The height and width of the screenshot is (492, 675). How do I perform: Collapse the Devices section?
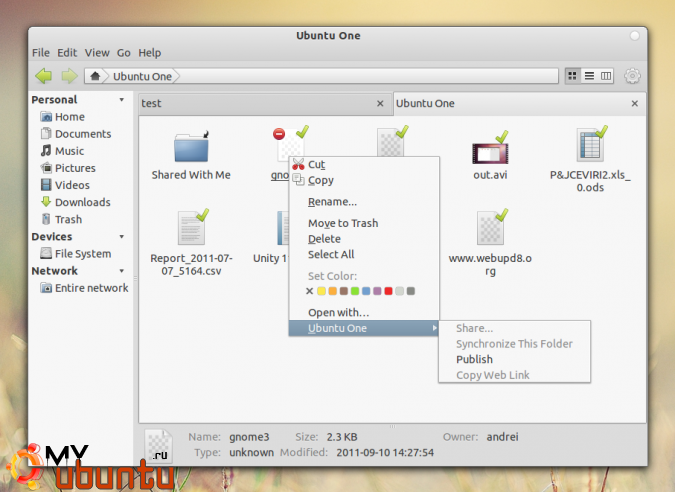pos(122,237)
